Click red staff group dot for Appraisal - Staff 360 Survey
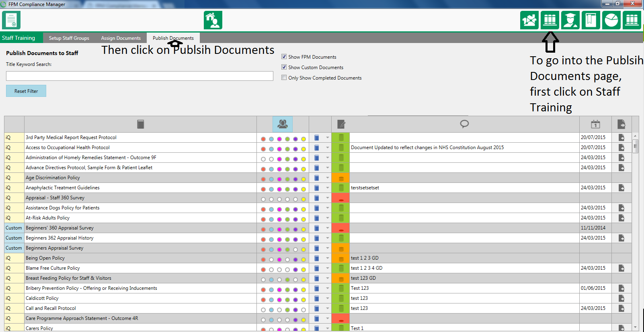 pyautogui.click(x=263, y=199)
